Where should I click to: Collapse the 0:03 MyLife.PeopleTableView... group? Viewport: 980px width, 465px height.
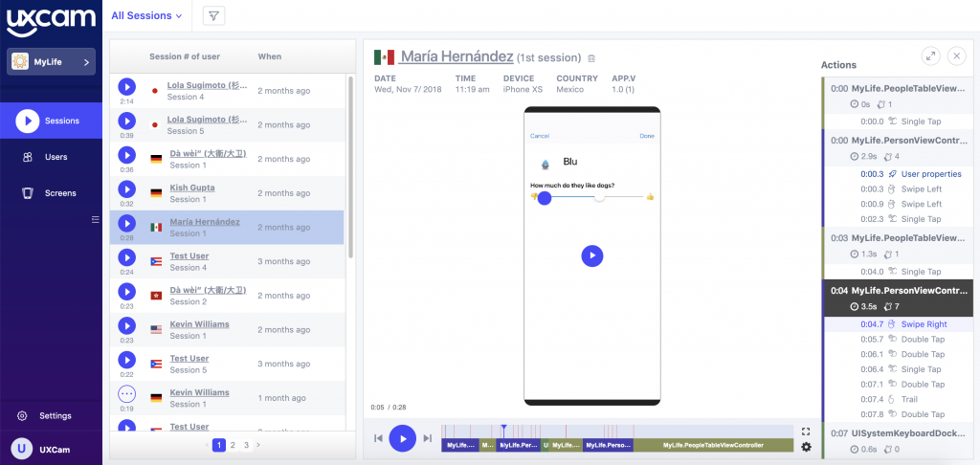tap(898, 246)
